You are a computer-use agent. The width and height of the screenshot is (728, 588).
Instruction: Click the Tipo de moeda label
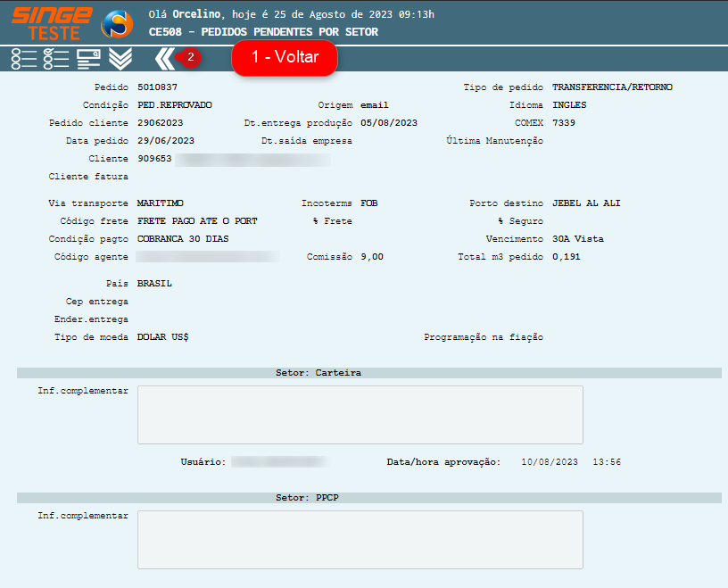[x=91, y=337]
